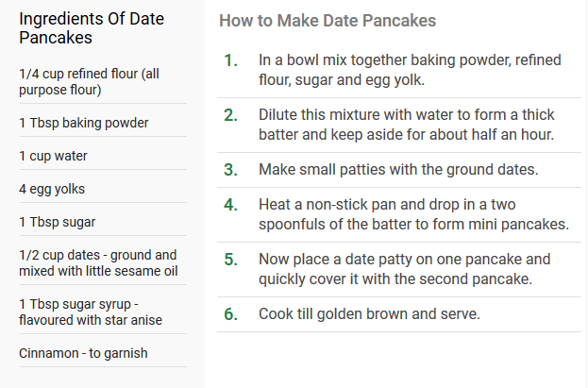The width and height of the screenshot is (588, 388).
Task: Select the 'Cinnamon - to garnish' ingredient
Action: (83, 353)
